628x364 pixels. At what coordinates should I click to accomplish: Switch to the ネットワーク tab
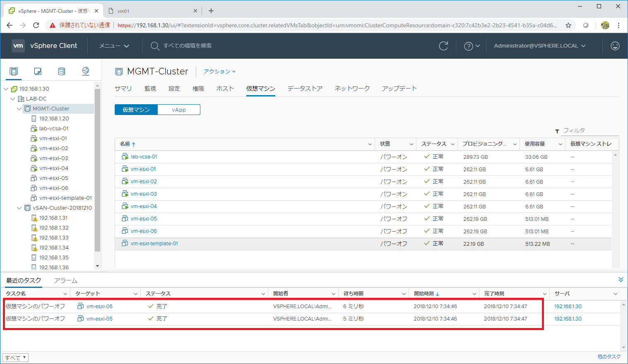coord(352,89)
